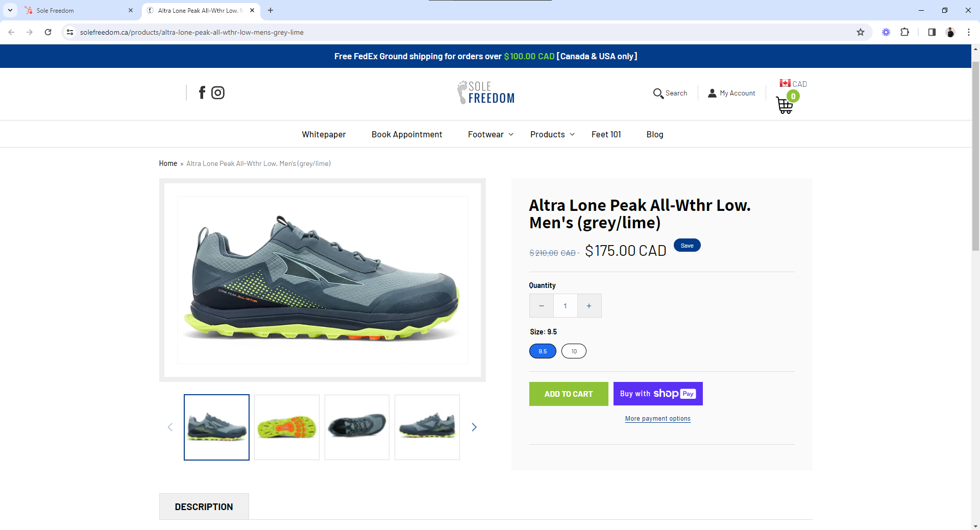Click the Save badge
This screenshot has width=980, height=530.
click(687, 246)
